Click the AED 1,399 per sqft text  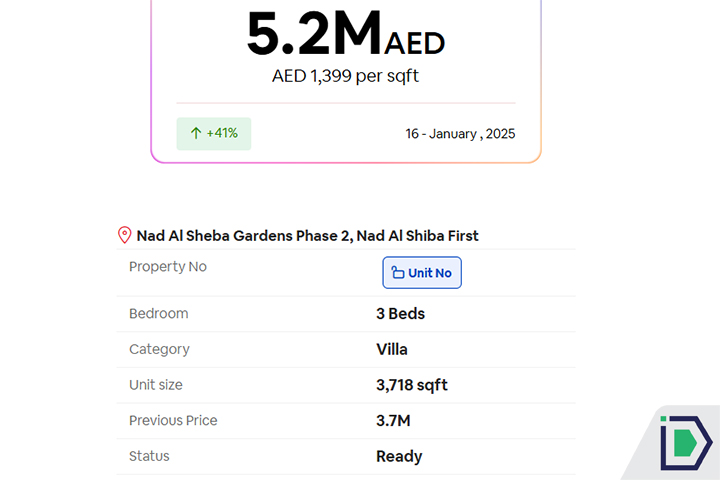[345, 76]
